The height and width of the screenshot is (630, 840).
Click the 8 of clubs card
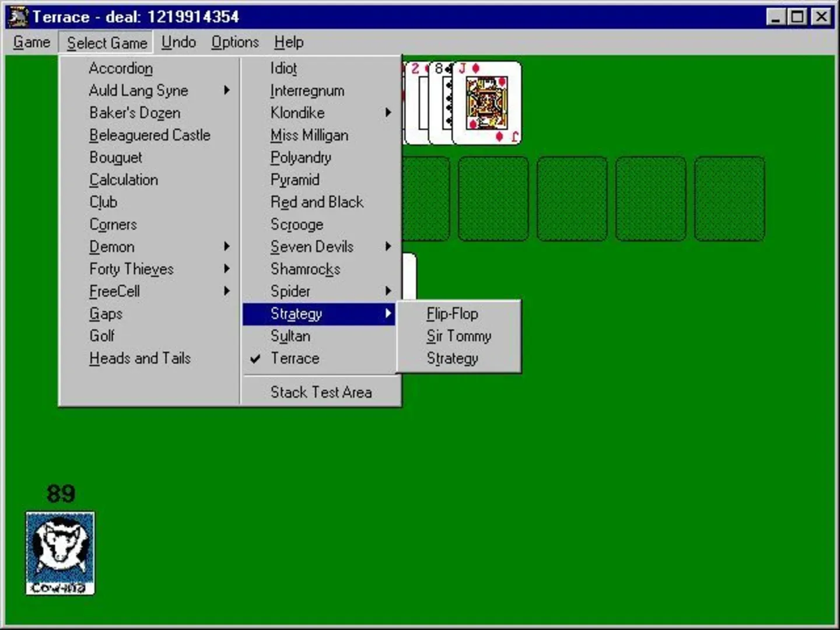click(440, 103)
